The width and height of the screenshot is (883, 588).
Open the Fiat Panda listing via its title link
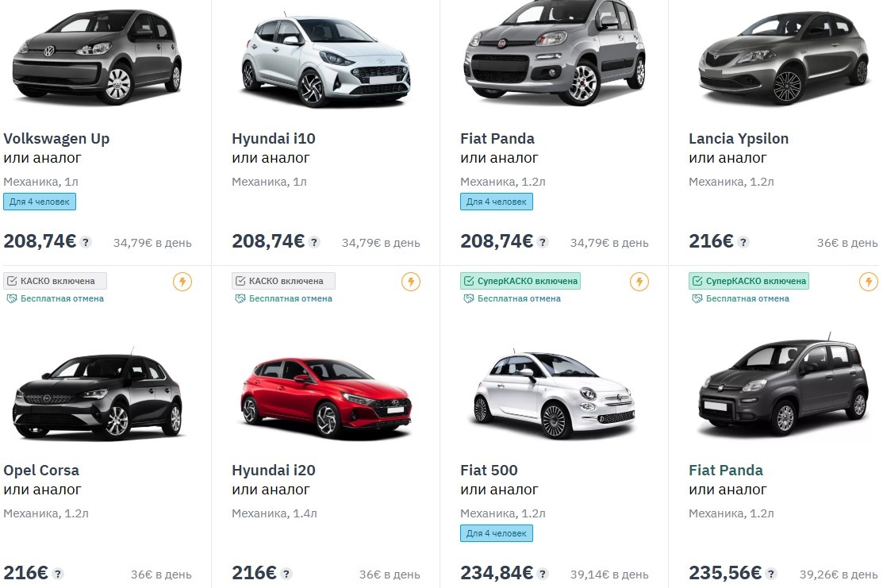[497, 138]
